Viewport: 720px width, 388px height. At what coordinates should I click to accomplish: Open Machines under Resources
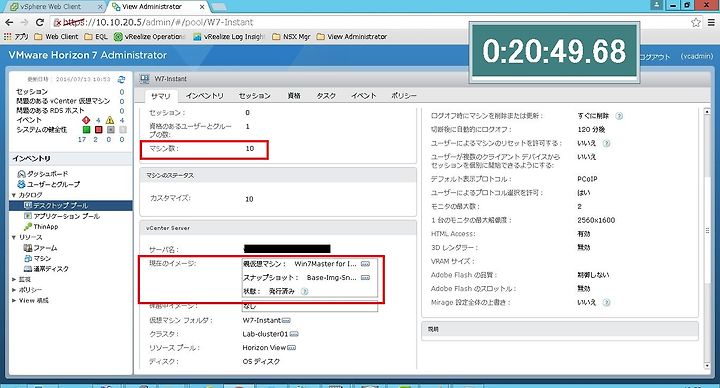38,259
